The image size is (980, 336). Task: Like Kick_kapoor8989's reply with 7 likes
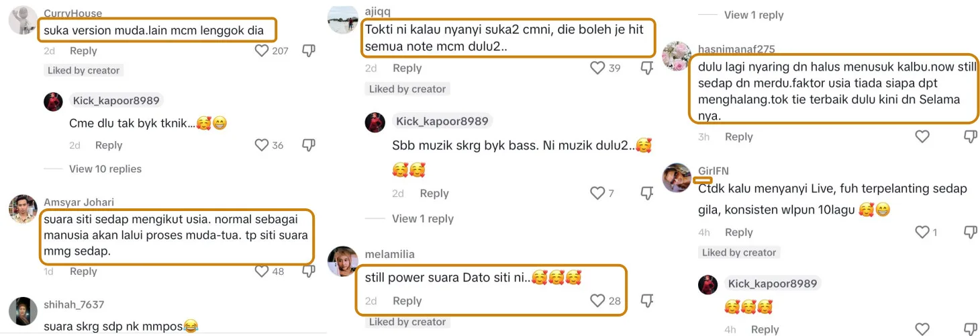click(597, 194)
